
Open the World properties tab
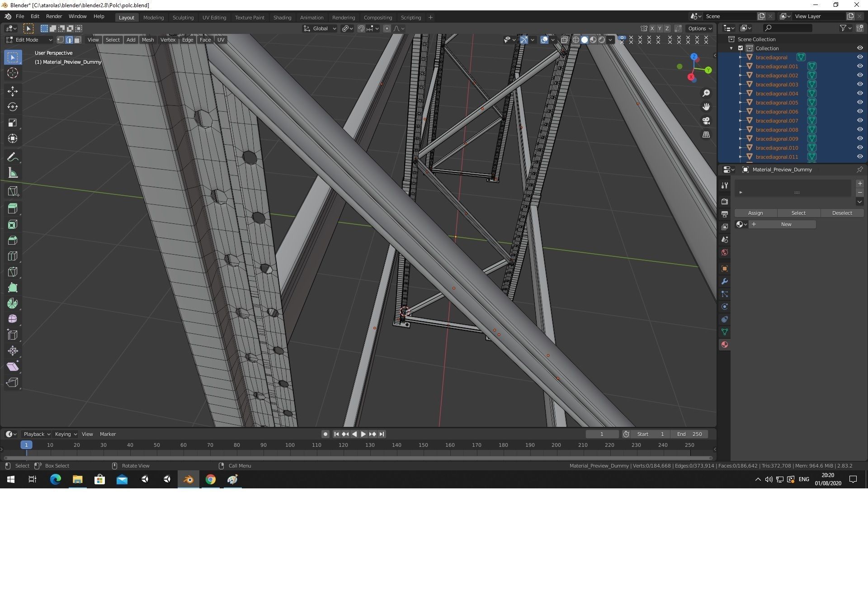point(725,252)
